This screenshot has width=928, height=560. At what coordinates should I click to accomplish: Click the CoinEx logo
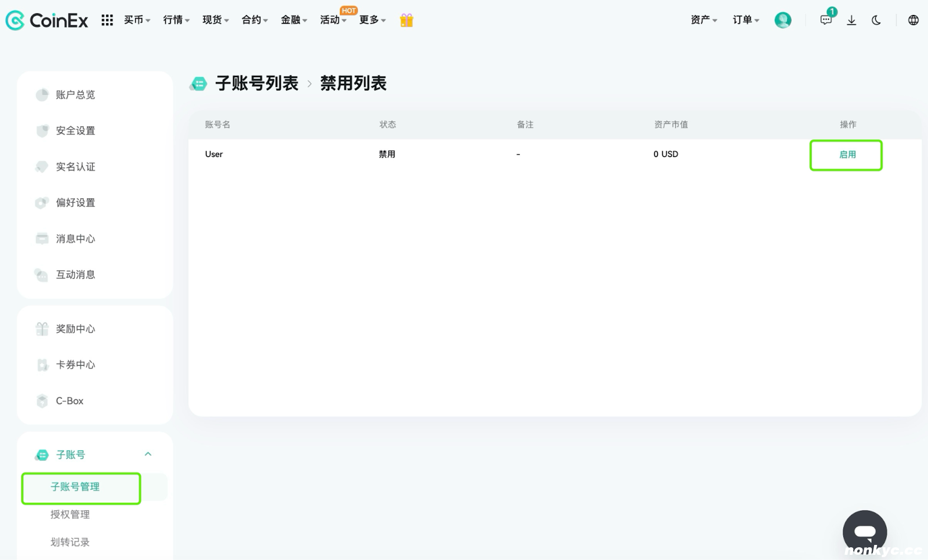47,20
